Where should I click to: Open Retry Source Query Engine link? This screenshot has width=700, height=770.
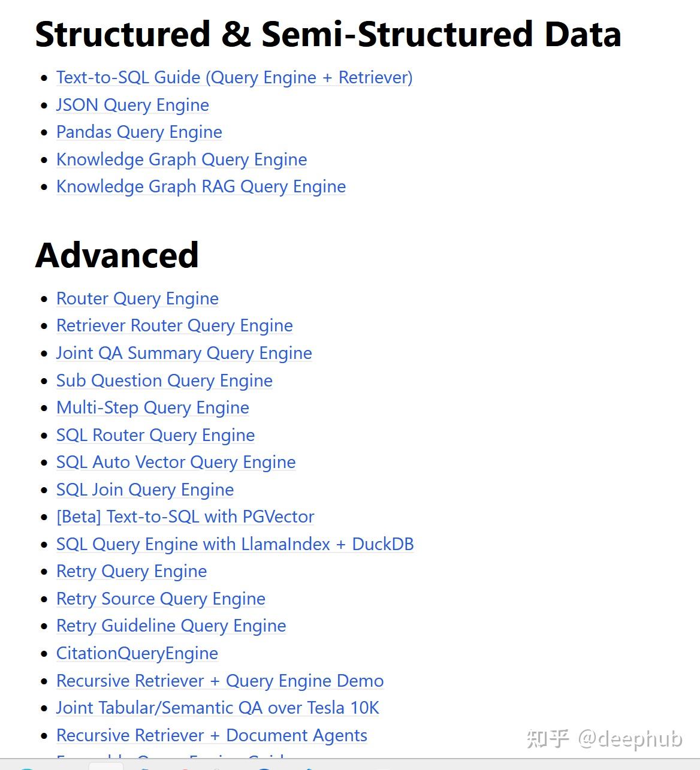tap(161, 599)
